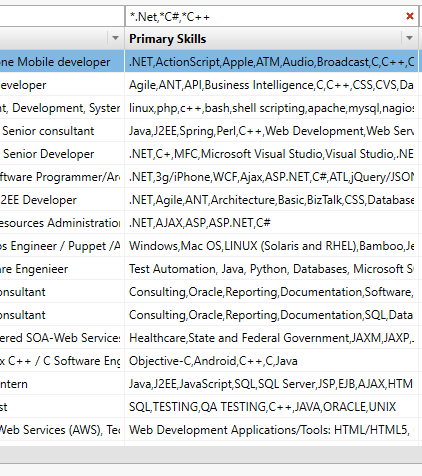
Task: Select the Healthcare,State and Federal Government cell
Action: [271, 338]
